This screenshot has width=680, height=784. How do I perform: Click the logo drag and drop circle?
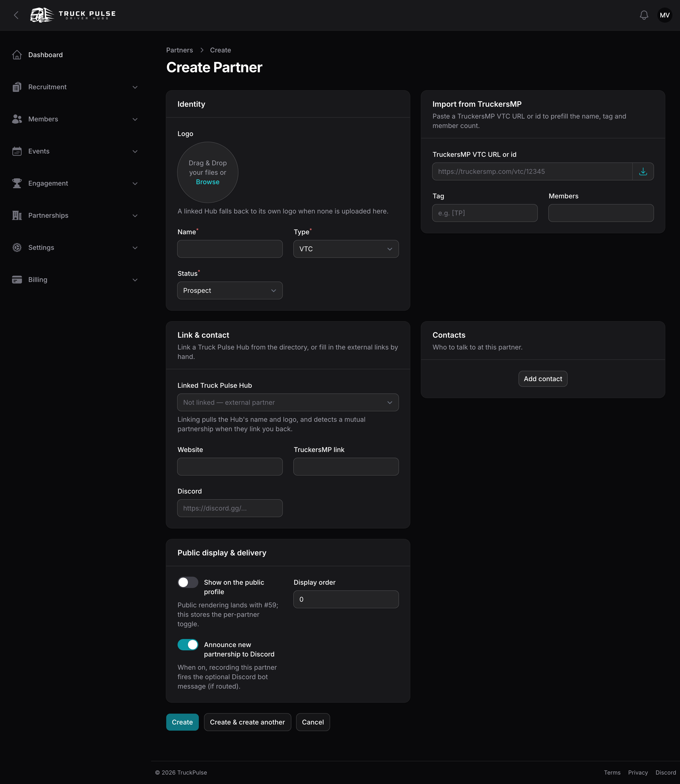click(x=208, y=172)
